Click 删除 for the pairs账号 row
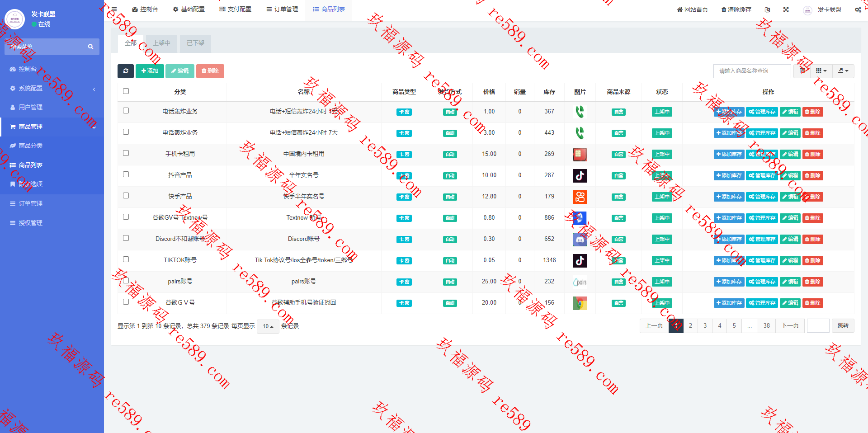Screen dimensions: 868x433 (x=812, y=282)
